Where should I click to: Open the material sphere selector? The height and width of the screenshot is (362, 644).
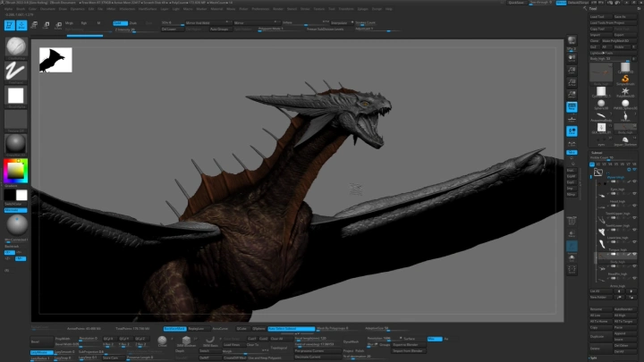[x=15, y=144]
